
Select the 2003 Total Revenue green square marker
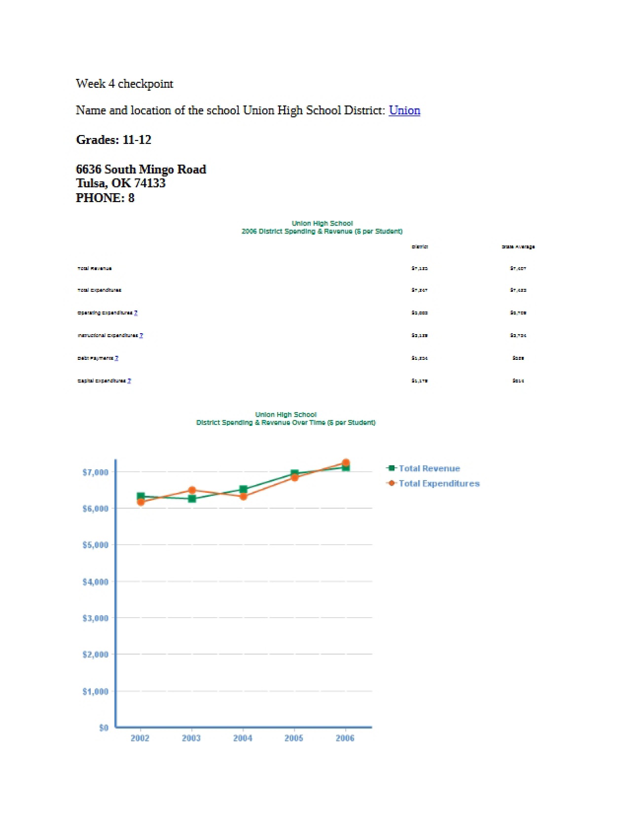(x=192, y=499)
